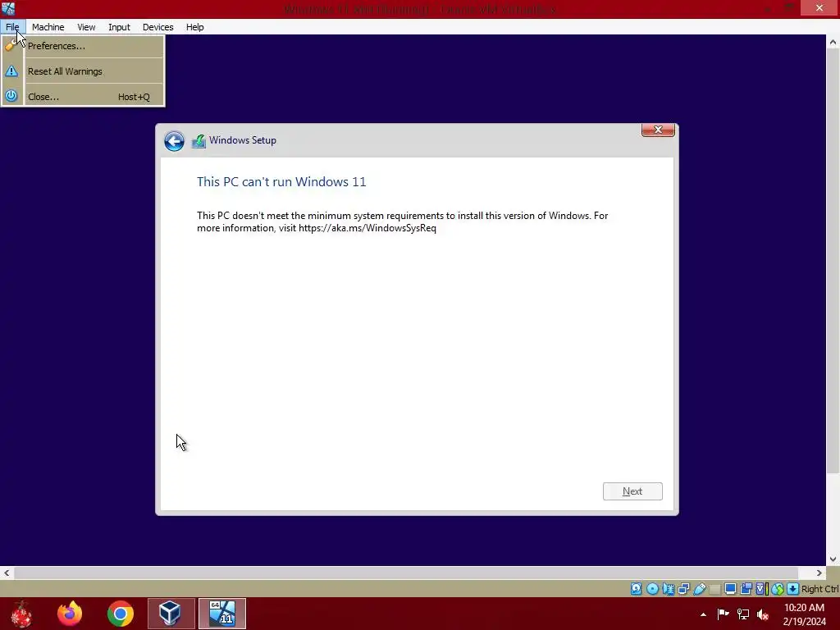Click the "This PC can't run Windows 11" heading

[x=281, y=181]
